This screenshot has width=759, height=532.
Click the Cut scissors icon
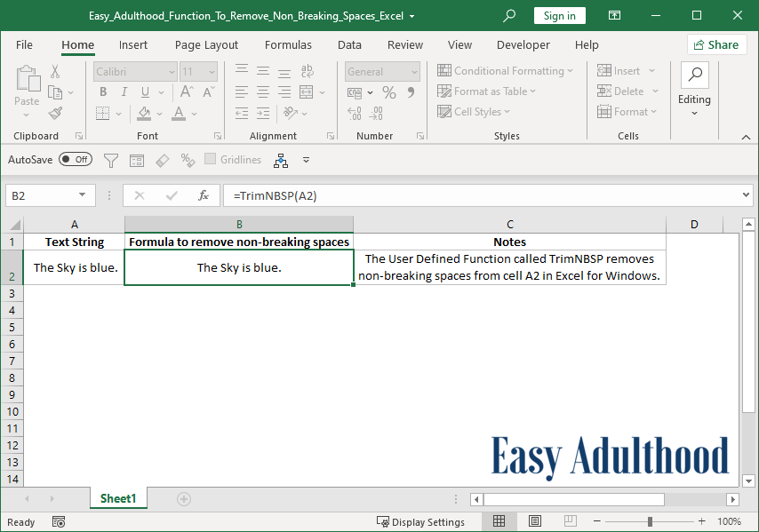55,72
